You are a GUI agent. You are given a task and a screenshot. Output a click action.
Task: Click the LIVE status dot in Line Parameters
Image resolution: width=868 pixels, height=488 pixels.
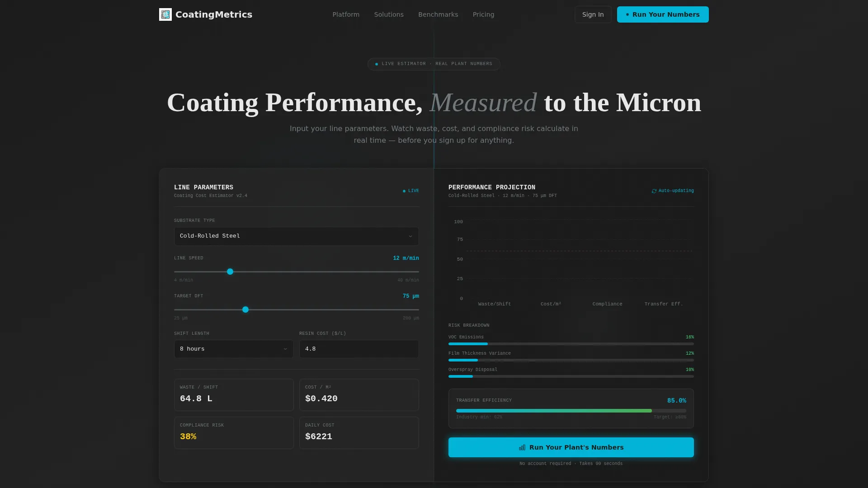click(404, 191)
